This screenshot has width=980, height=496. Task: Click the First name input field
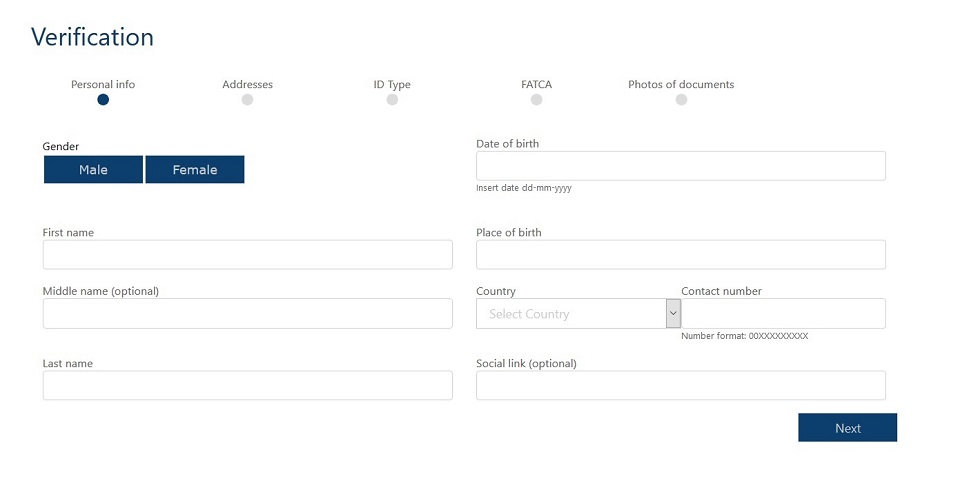[247, 255]
